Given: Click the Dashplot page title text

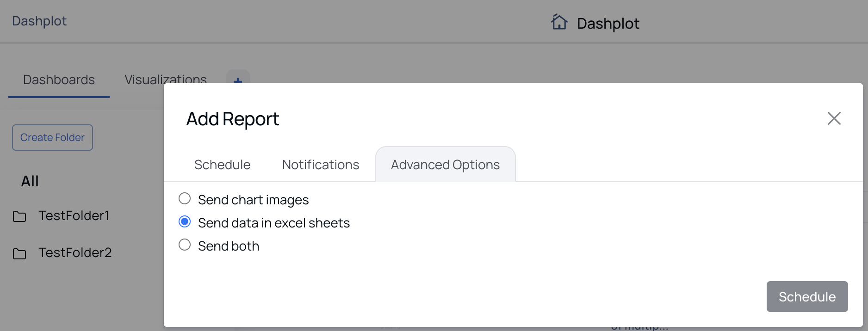Looking at the screenshot, I should [x=608, y=23].
